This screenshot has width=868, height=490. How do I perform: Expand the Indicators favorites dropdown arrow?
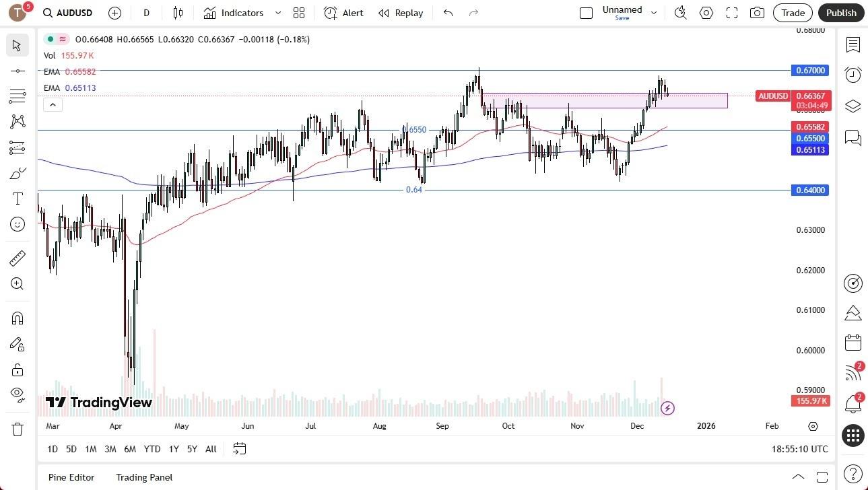pos(278,13)
